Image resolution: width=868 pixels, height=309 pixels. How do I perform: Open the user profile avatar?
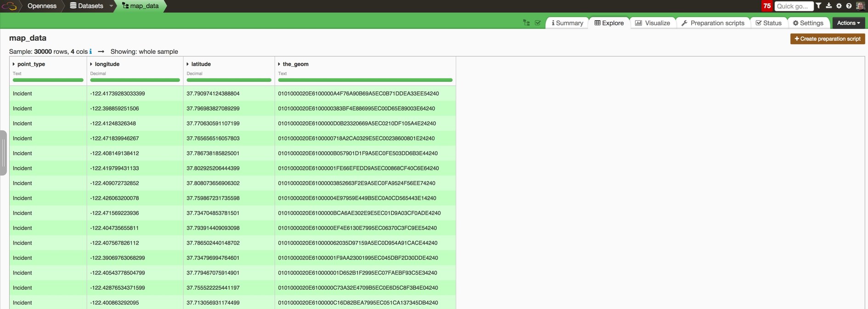pos(860,6)
